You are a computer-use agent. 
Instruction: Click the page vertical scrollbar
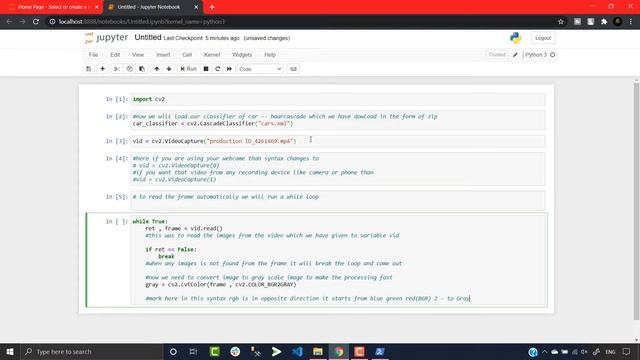point(636,202)
